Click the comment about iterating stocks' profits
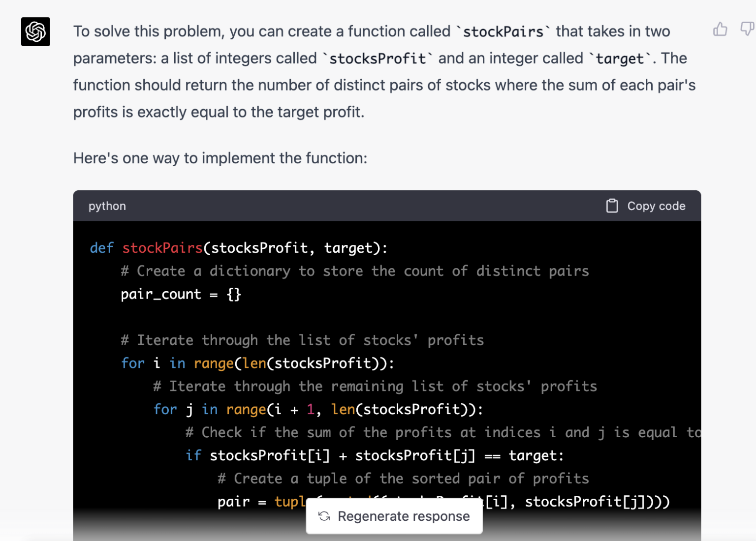The width and height of the screenshot is (756, 541). [x=302, y=340]
